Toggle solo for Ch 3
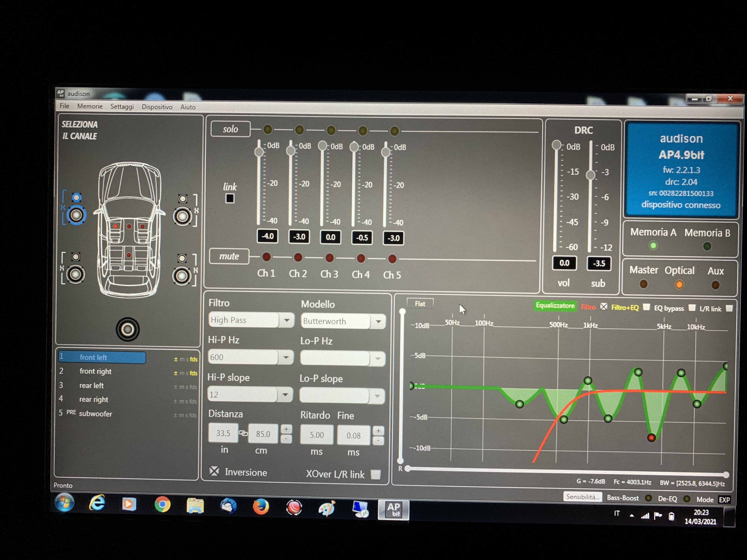Image resolution: width=747 pixels, height=560 pixels. pyautogui.click(x=331, y=130)
